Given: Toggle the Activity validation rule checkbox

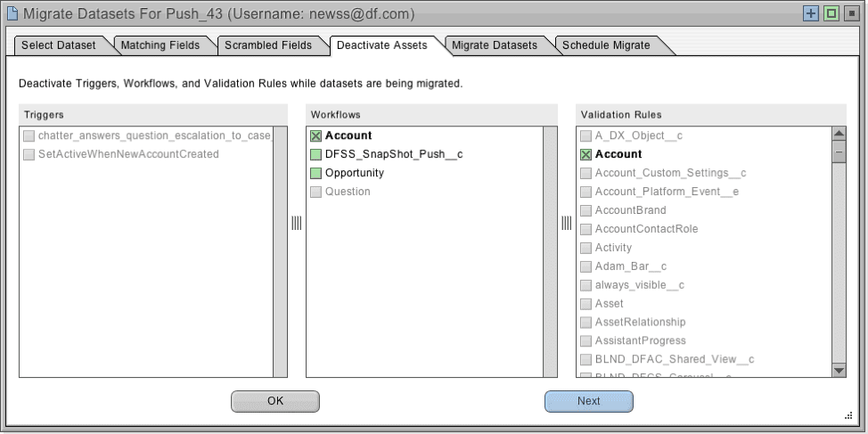Looking at the screenshot, I should point(585,248).
